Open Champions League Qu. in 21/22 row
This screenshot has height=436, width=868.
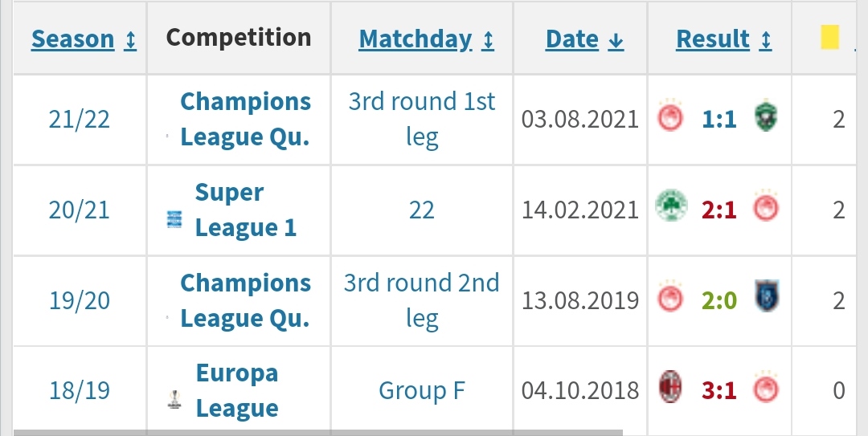coord(245,119)
